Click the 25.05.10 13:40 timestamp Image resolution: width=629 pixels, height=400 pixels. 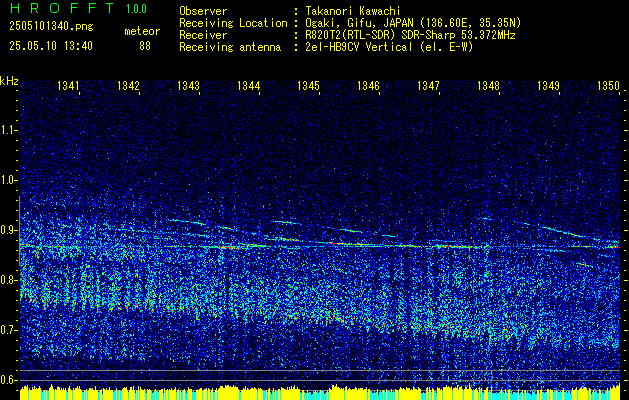click(x=51, y=46)
